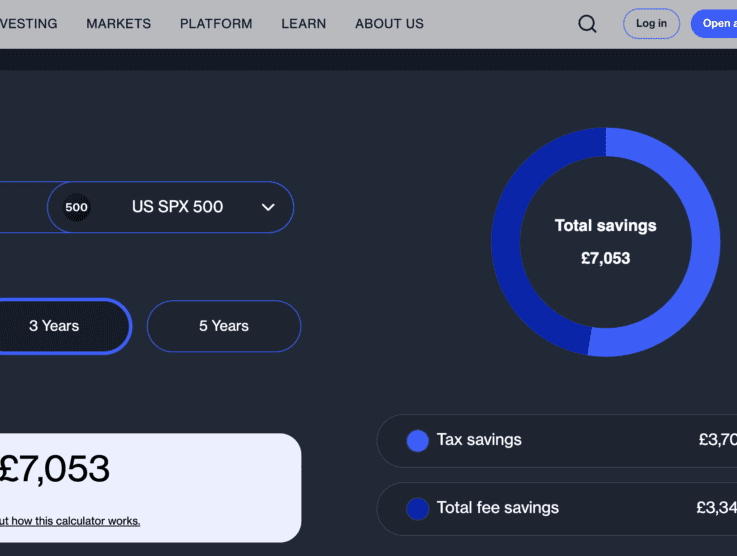This screenshot has width=737, height=556.
Task: Expand the US SPX 500 dropdown chevron
Action: (x=268, y=207)
